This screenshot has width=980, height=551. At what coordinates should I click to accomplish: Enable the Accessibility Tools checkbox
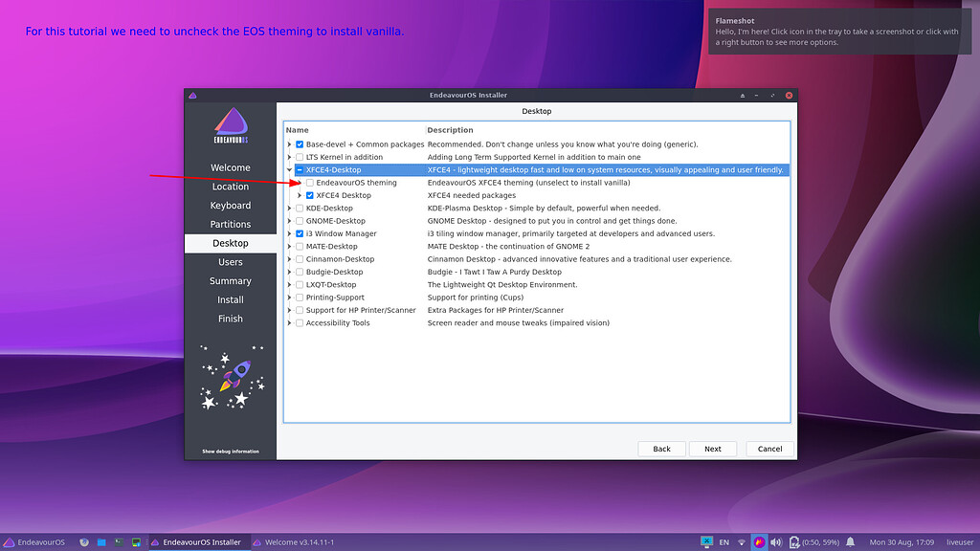point(300,323)
